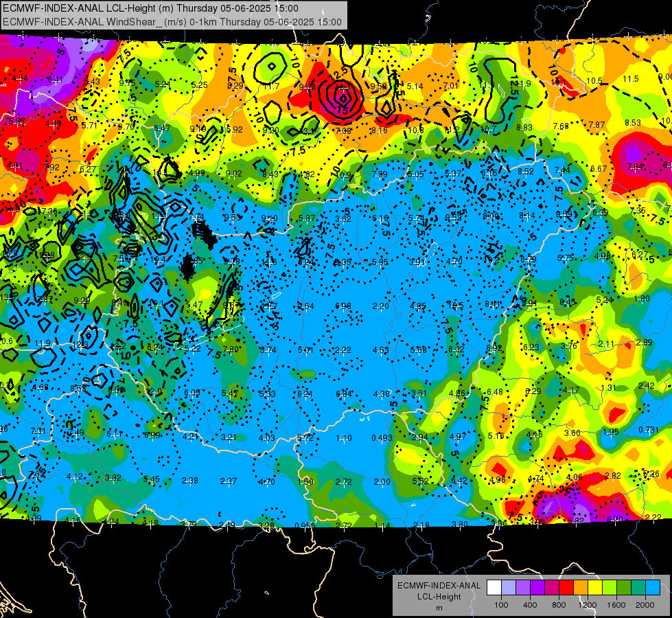The height and width of the screenshot is (618, 672).
Task: Select the WindShear 0-1km title line
Action: (x=172, y=22)
